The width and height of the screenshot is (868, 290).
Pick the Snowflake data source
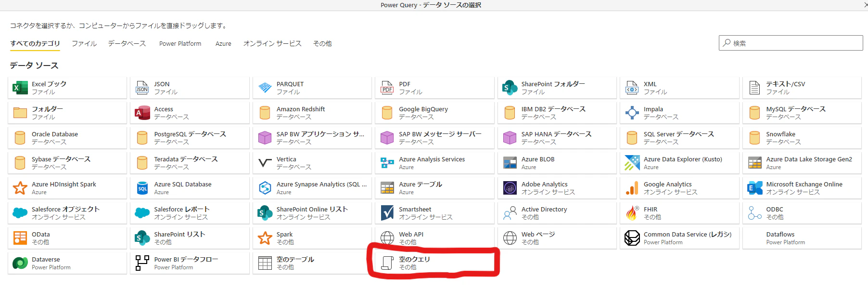point(802,138)
